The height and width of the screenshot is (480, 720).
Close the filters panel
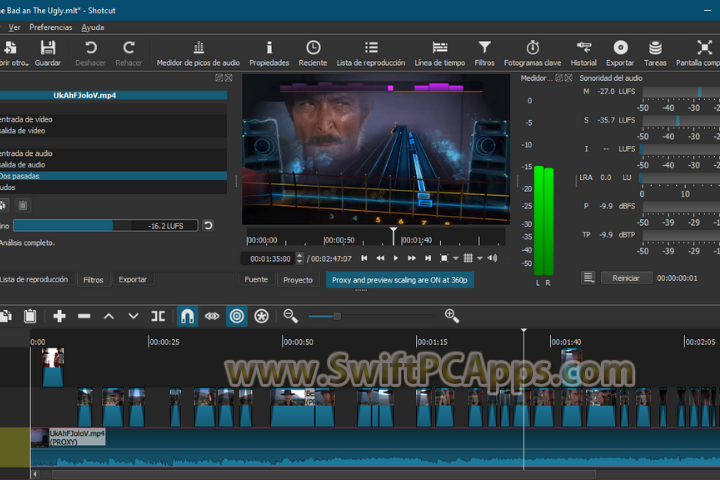click(x=229, y=78)
